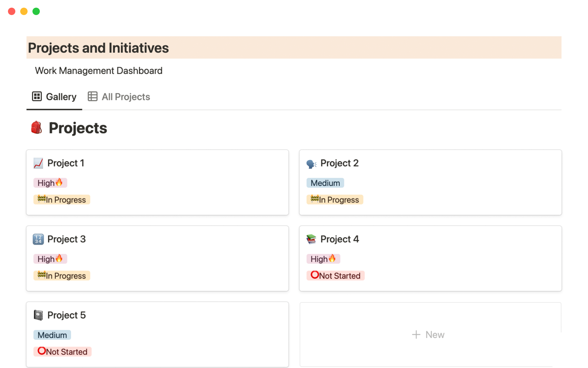Click the Medium priority tag on Project 2
Viewport: 588px width, 368px height.
coord(325,183)
